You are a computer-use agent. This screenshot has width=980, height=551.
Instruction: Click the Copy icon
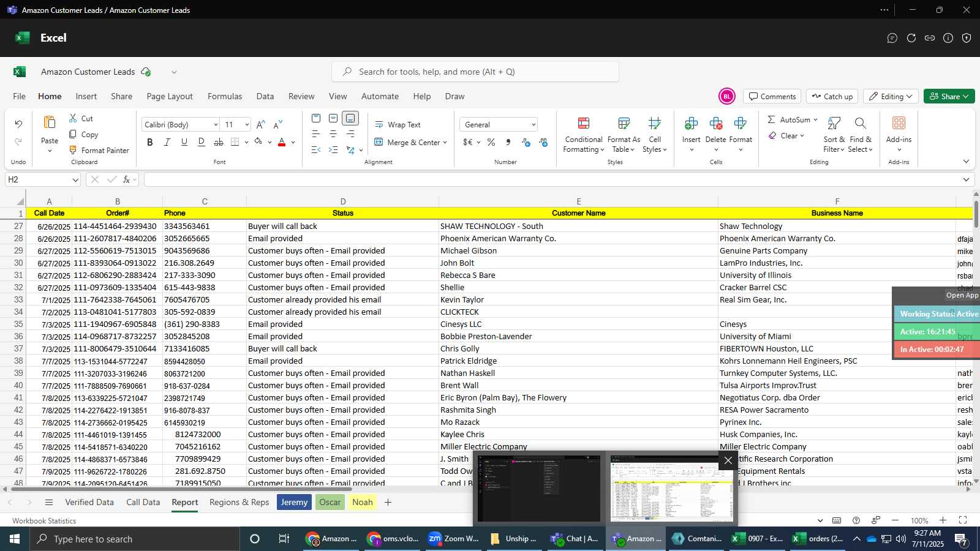click(x=73, y=134)
